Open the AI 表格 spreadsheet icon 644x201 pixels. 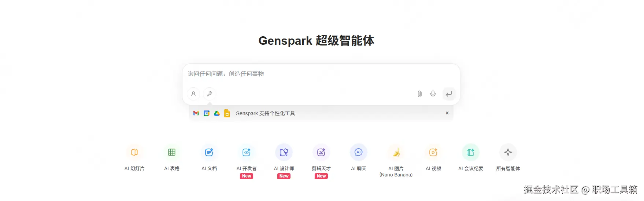click(172, 152)
